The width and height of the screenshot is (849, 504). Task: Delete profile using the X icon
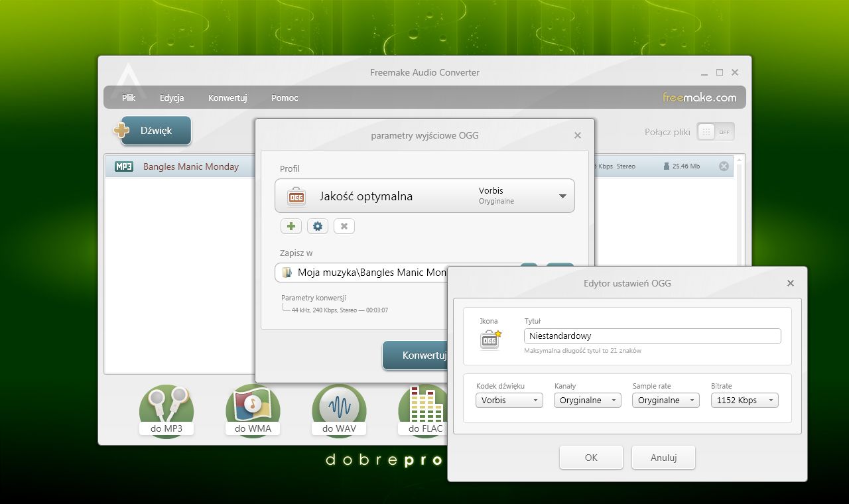(344, 226)
